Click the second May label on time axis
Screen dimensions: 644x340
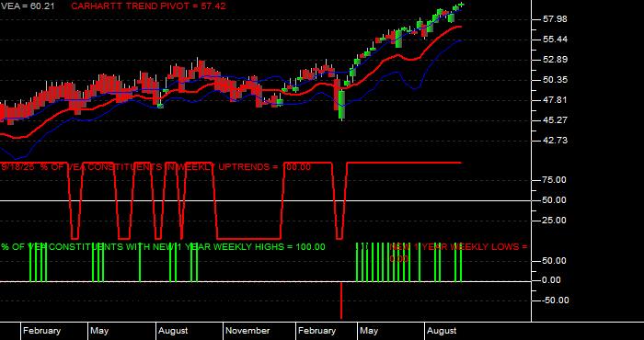pos(369,331)
